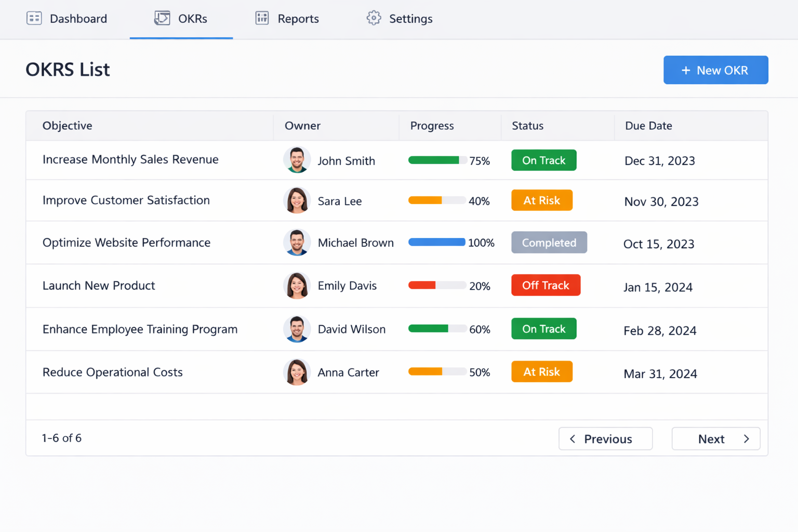The width and height of the screenshot is (798, 532).
Task: Click the right chevron inside Next button
Action: (x=747, y=439)
